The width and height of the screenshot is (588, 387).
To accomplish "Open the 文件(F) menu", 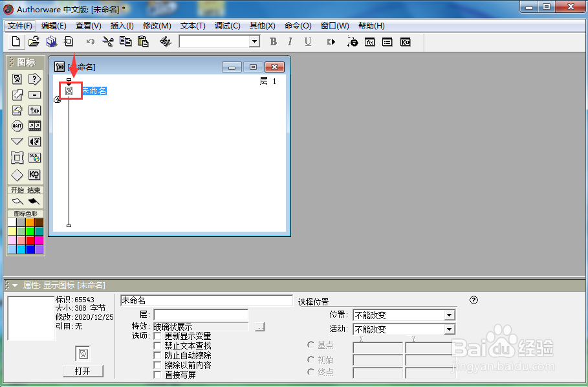I will pos(20,26).
